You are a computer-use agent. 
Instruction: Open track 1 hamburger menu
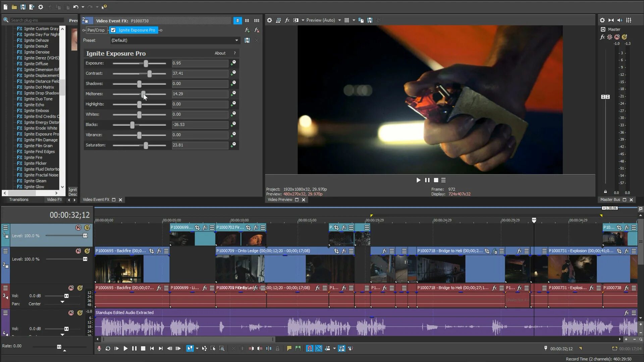(5, 228)
